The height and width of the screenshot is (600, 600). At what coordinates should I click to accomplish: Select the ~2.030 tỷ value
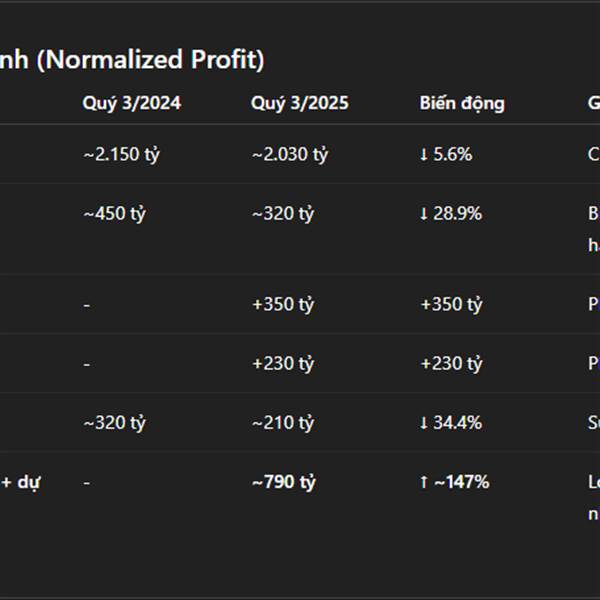pyautogui.click(x=290, y=154)
